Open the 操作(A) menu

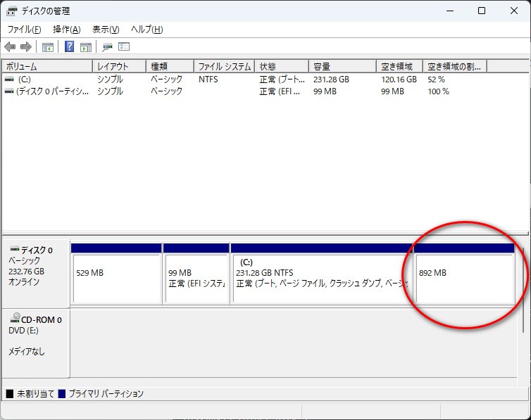(x=67, y=30)
